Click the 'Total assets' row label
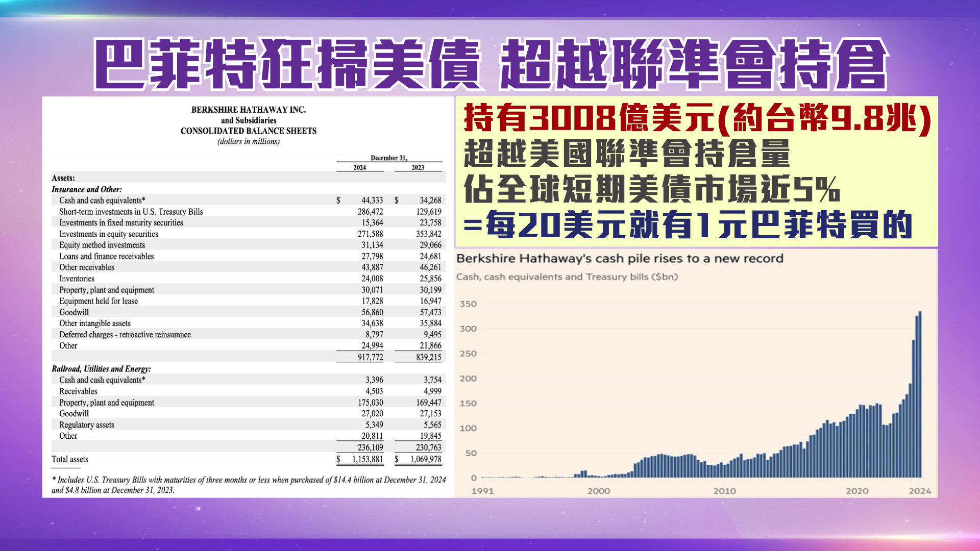The width and height of the screenshot is (980, 551). [70, 459]
